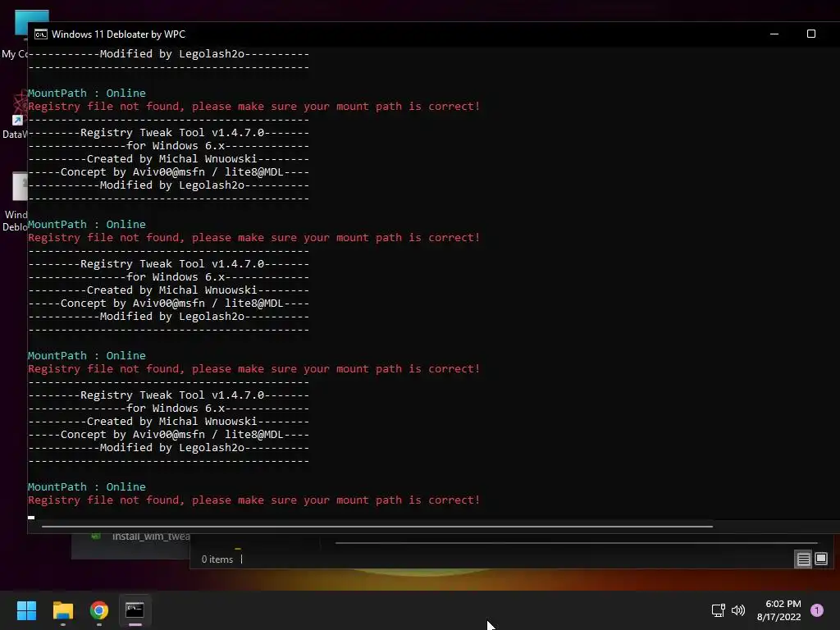Viewport: 840px width, 630px height.
Task: Select the command prompt taskbar icon
Action: click(135, 610)
